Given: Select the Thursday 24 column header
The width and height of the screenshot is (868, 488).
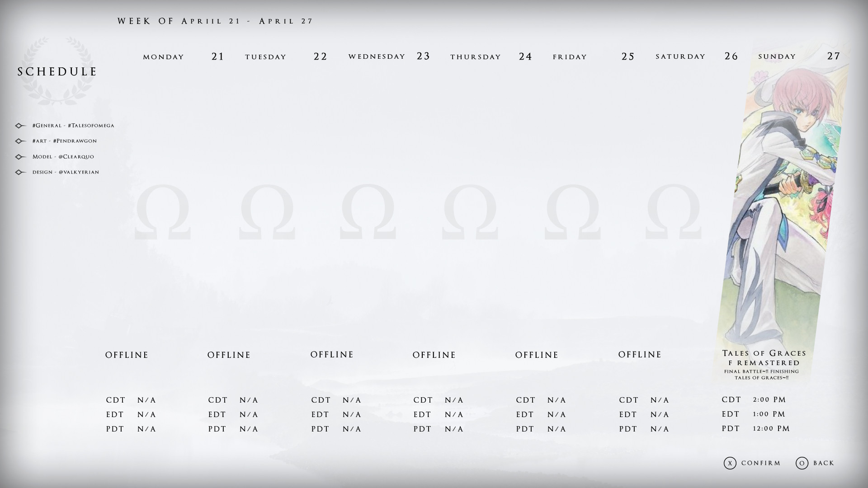Looking at the screenshot, I should pyautogui.click(x=491, y=56).
